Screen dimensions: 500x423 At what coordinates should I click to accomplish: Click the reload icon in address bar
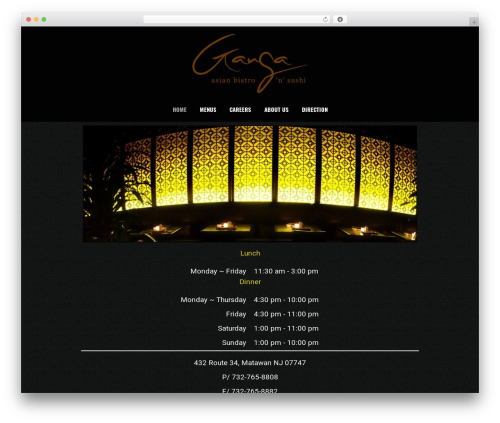tap(325, 19)
